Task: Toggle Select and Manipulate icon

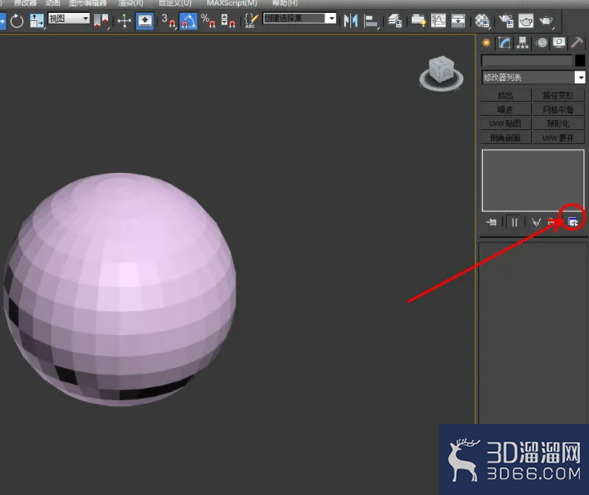Action: pos(124,21)
